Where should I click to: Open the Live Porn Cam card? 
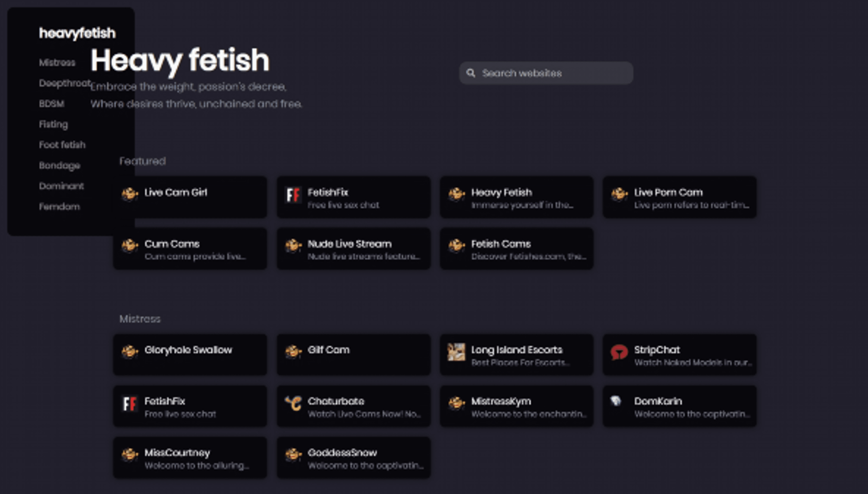point(679,197)
